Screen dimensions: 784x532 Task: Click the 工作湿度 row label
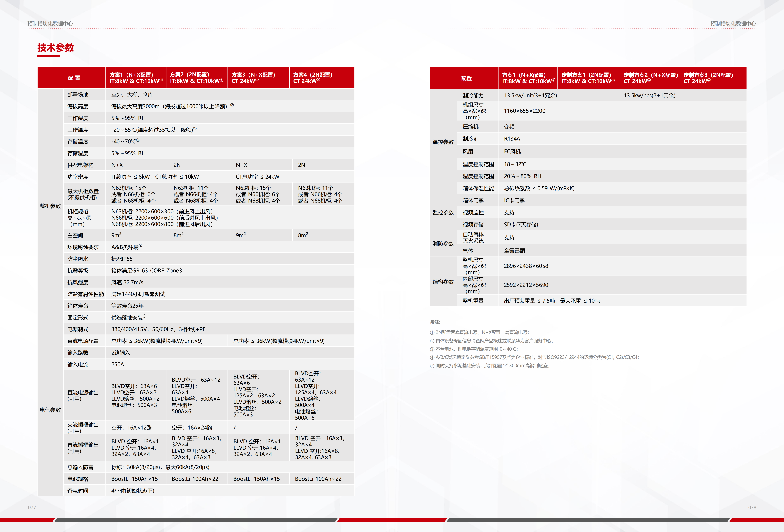tap(78, 118)
